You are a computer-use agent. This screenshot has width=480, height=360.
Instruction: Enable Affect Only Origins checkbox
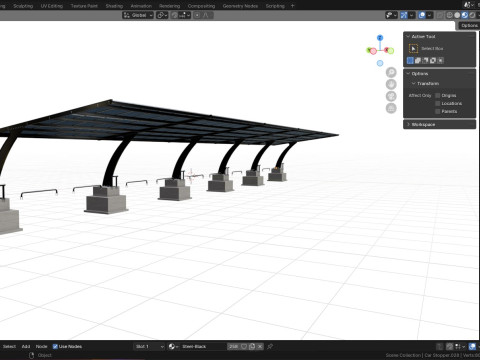[x=438, y=95]
